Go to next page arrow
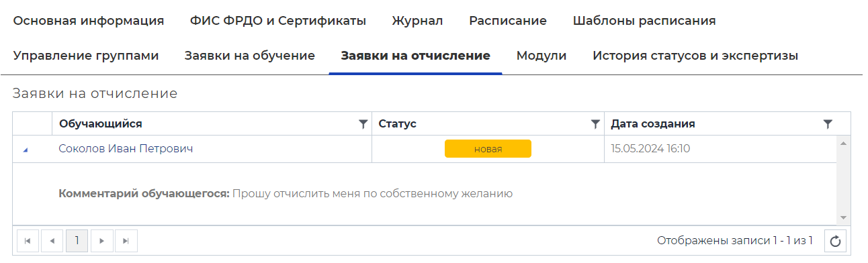Image resolution: width=868 pixels, height=263 pixels. click(x=101, y=240)
